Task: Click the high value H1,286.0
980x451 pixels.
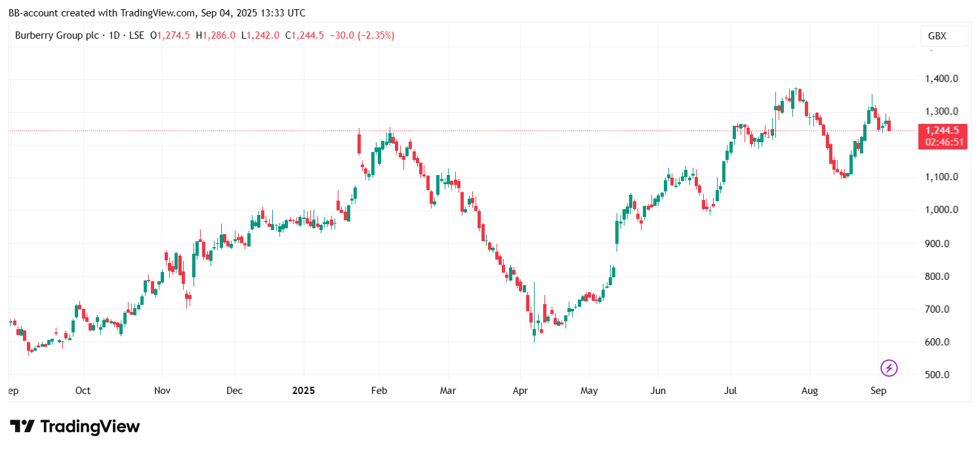Action: click(215, 35)
